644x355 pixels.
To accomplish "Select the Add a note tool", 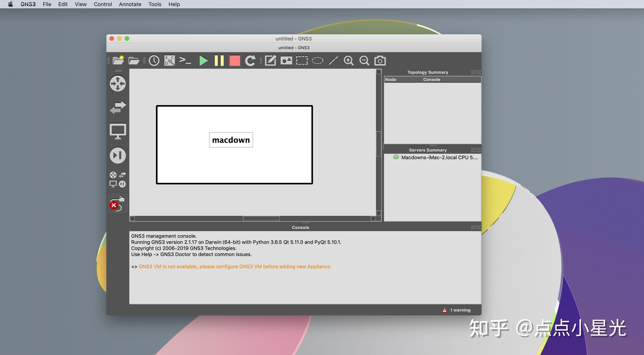I will pos(271,60).
